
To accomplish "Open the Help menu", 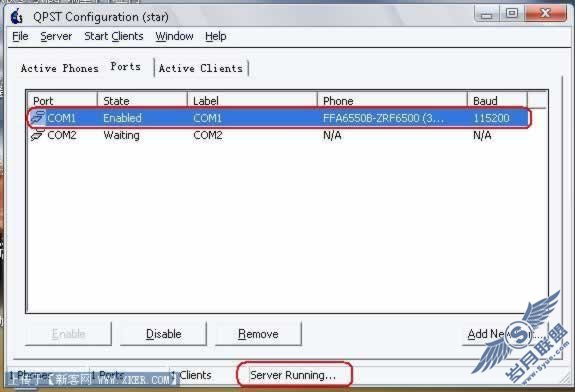I will [216, 36].
